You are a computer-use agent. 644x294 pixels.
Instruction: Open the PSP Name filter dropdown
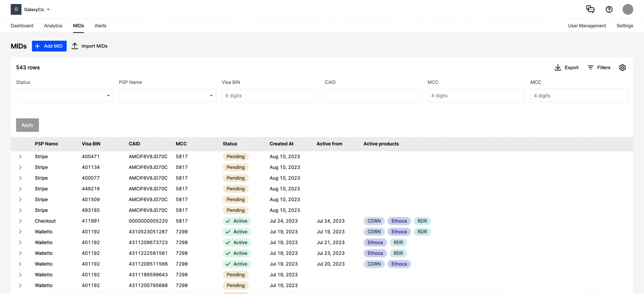coord(167,95)
